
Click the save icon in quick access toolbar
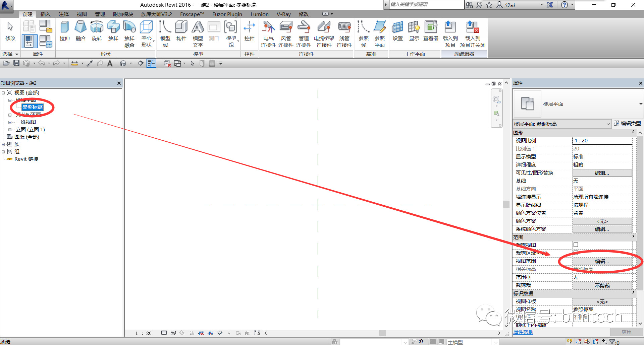point(16,63)
